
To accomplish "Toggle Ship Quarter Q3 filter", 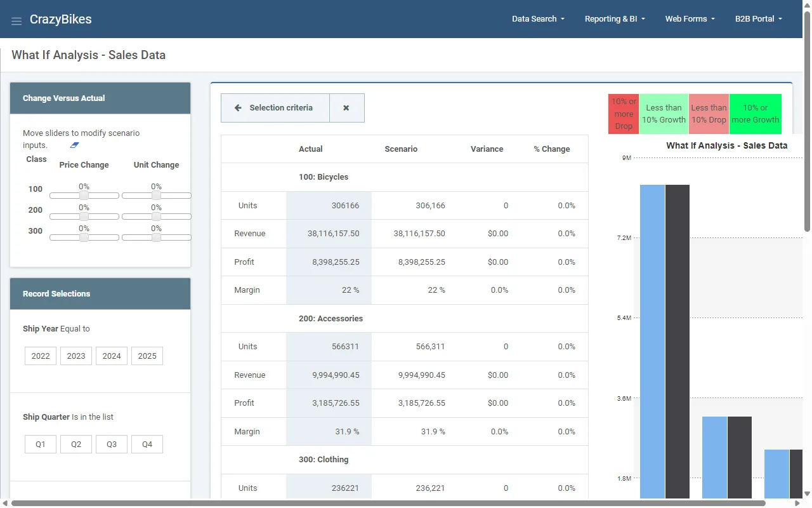I will 112,444.
